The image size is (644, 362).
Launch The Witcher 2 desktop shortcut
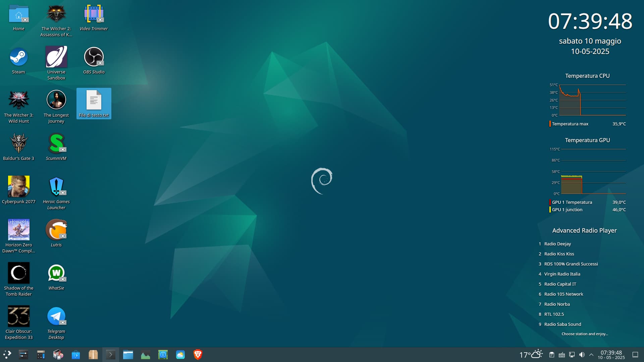(x=56, y=20)
